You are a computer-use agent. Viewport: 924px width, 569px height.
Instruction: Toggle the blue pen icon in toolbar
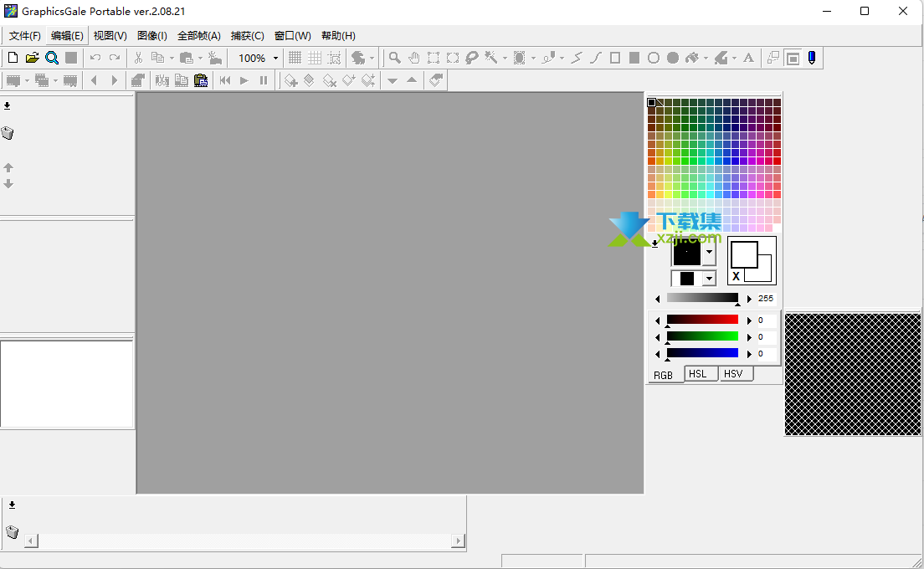pos(811,58)
